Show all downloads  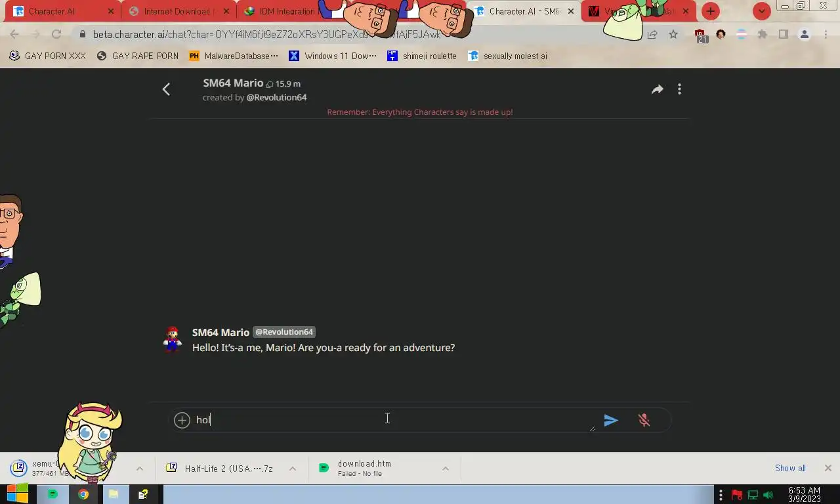coord(790,468)
